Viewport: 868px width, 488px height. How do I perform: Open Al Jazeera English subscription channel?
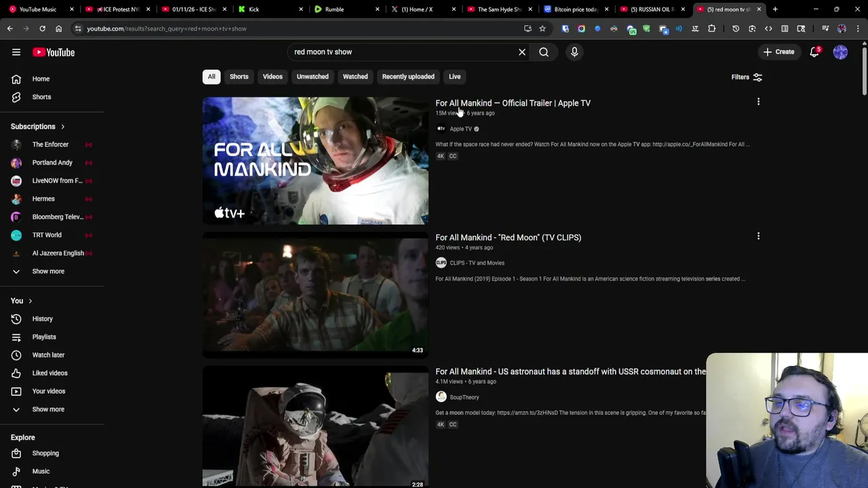tap(58, 253)
